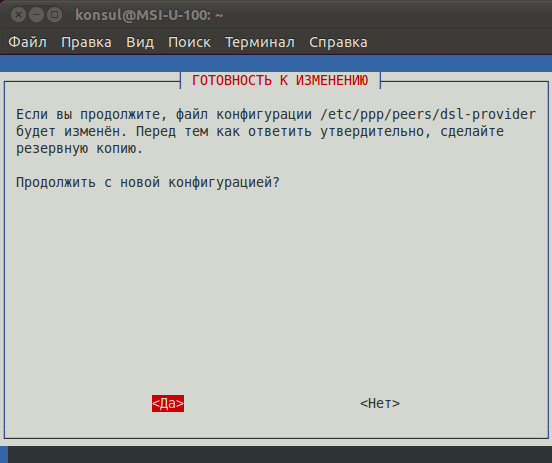Open the Справка menu
This screenshot has height=463, width=552.
(x=338, y=42)
